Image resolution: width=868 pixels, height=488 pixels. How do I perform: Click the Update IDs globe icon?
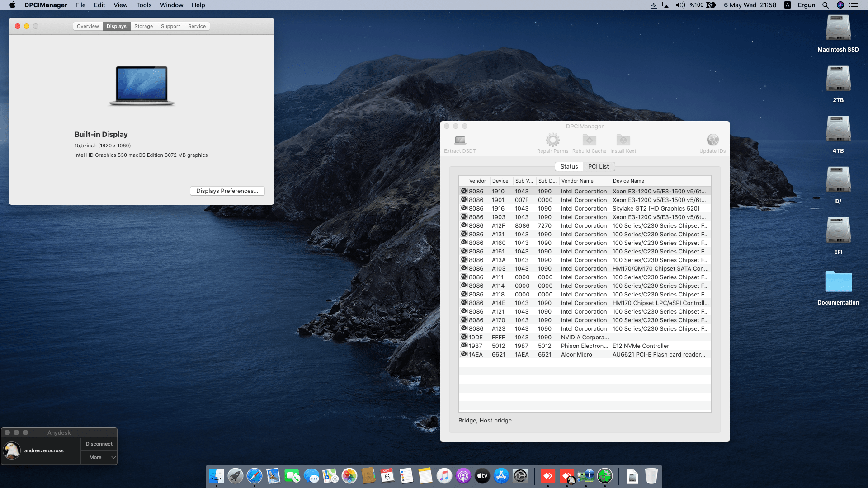coord(712,140)
